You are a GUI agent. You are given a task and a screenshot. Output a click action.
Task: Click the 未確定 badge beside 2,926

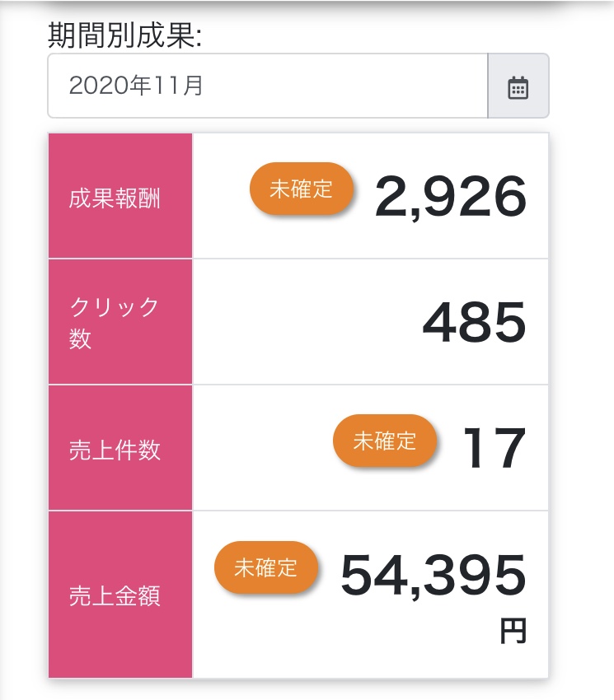(x=302, y=189)
